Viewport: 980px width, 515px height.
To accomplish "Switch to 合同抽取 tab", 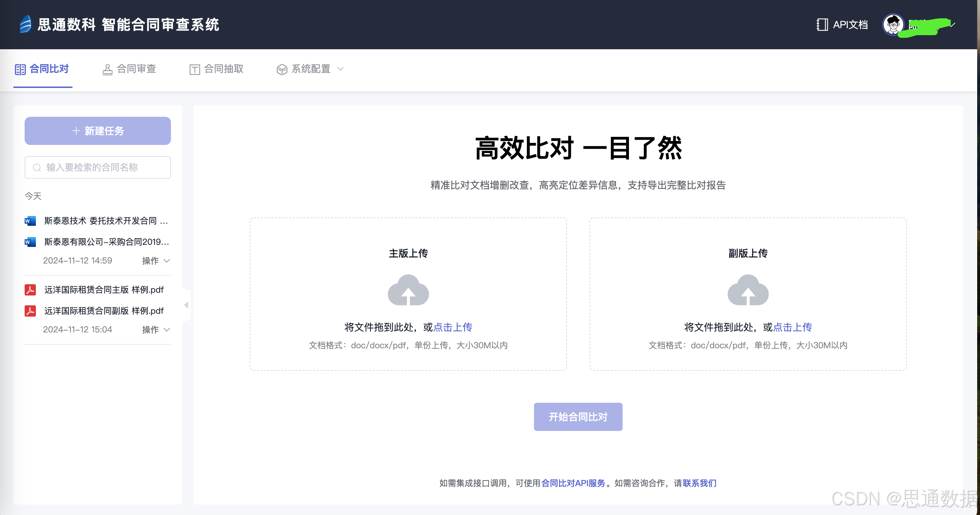I will (x=216, y=69).
